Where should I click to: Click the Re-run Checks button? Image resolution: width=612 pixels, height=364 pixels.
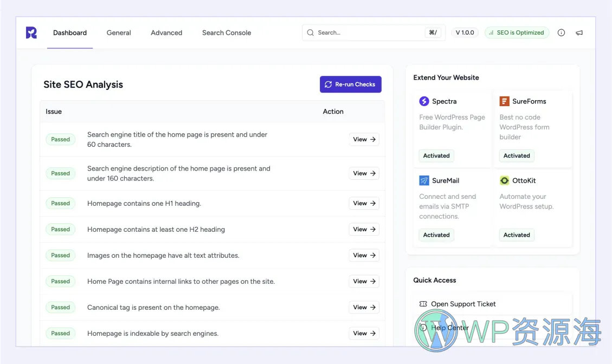point(350,84)
